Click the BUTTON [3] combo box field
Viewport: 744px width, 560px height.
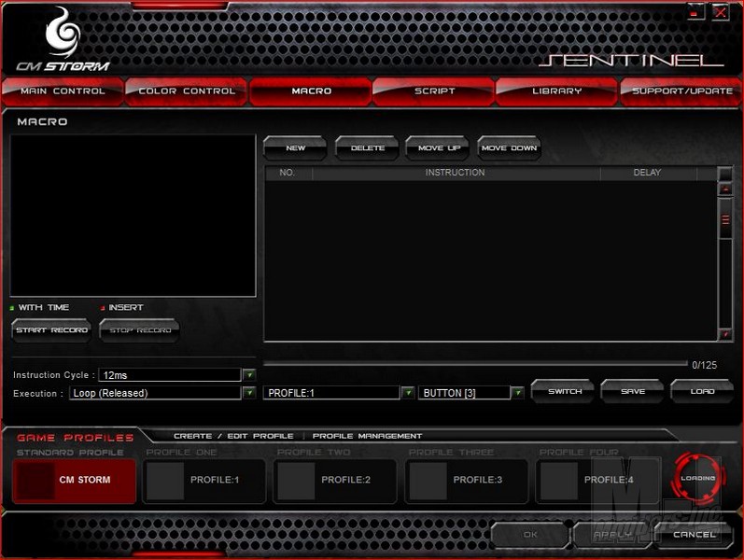click(465, 393)
